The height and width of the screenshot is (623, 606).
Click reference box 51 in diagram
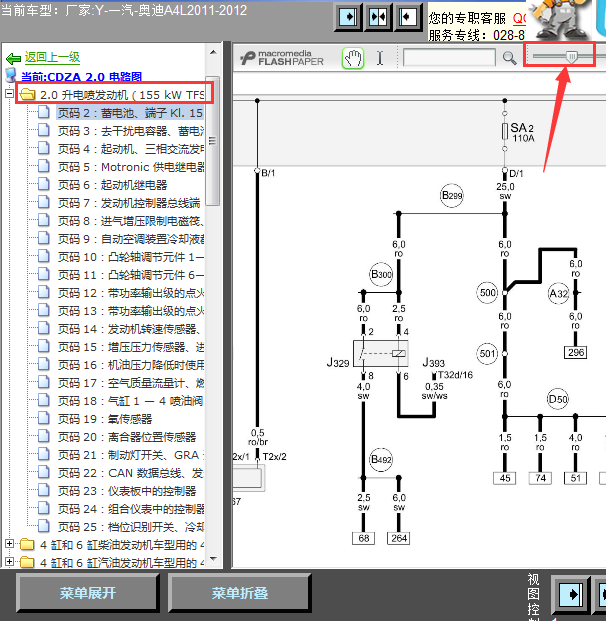pos(575,478)
